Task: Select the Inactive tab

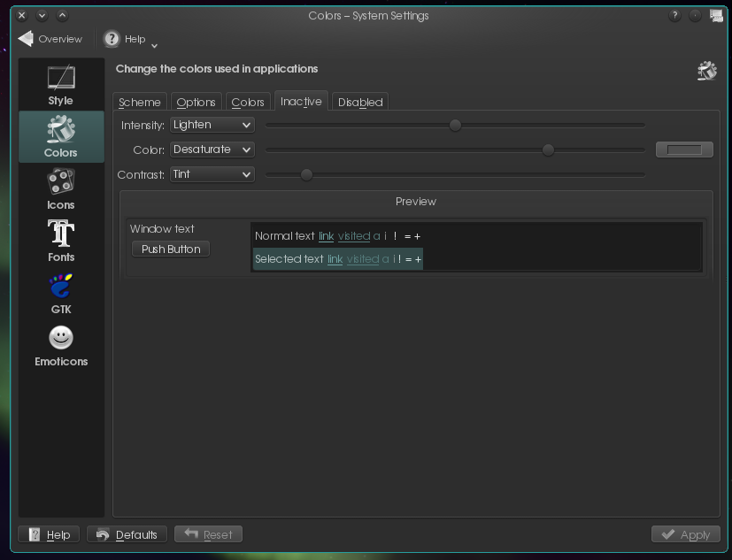Action: coord(301,101)
